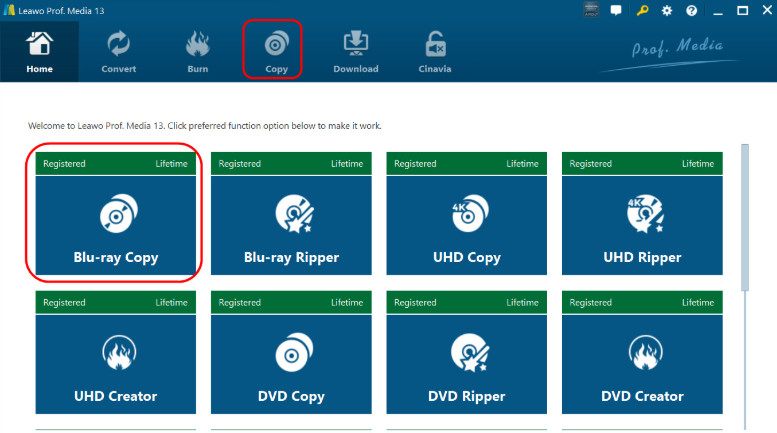Open the Blu-ray Copy module tile
Screen dimensions: 777x433
click(115, 214)
